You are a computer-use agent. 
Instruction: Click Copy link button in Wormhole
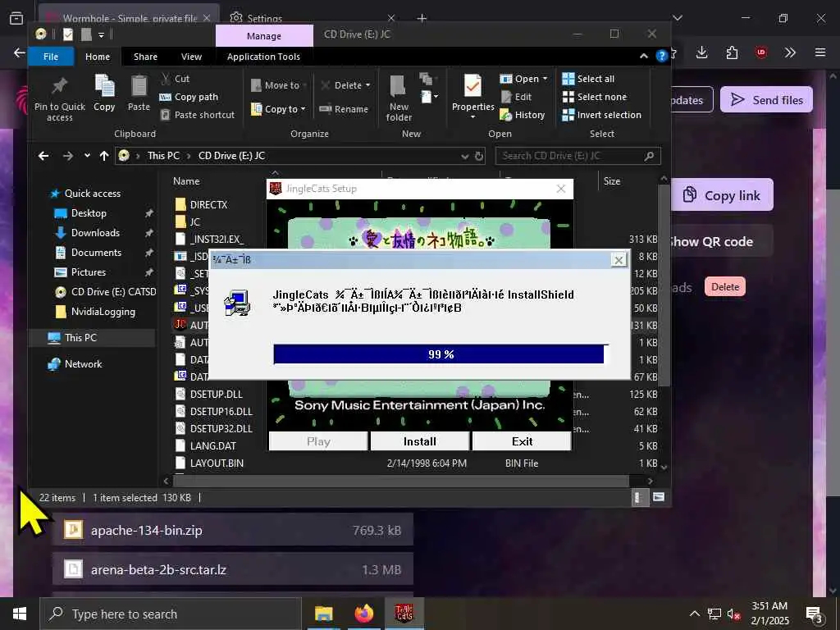[722, 195]
